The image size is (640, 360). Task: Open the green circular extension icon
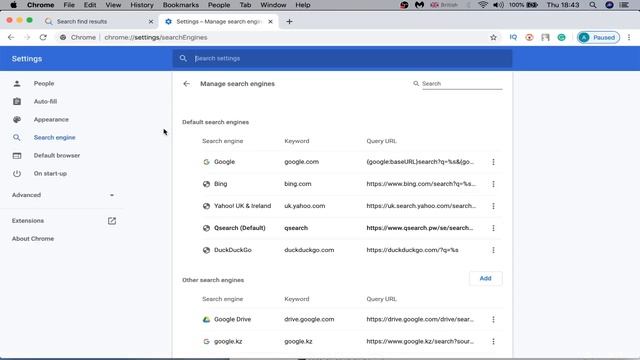click(x=562, y=38)
